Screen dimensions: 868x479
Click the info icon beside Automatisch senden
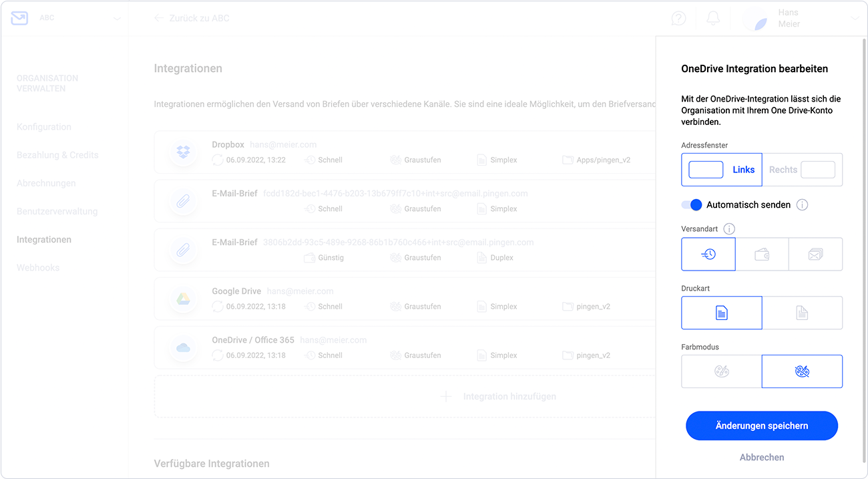pos(803,205)
